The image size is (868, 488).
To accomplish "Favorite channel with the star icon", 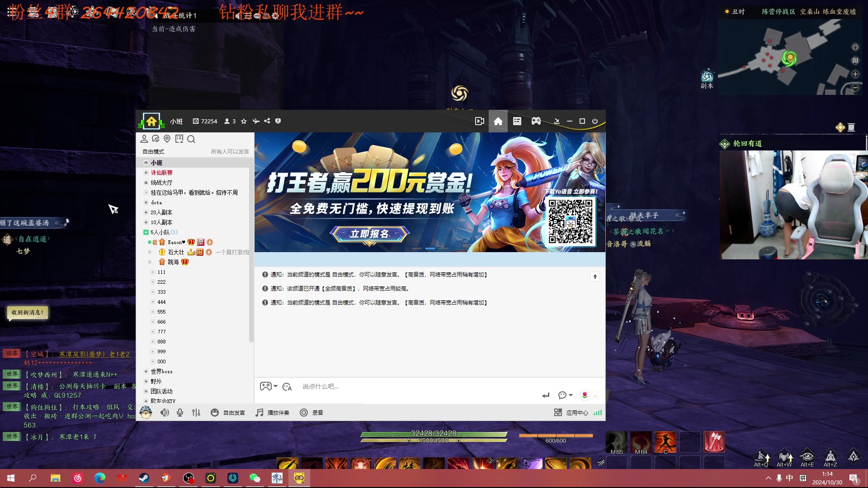I will pyautogui.click(x=244, y=121).
